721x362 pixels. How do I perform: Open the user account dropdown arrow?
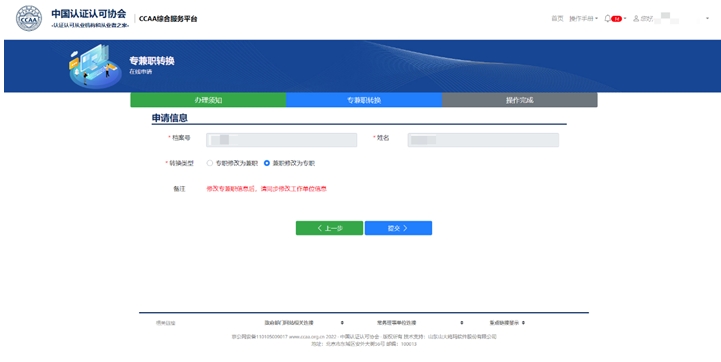click(x=707, y=19)
